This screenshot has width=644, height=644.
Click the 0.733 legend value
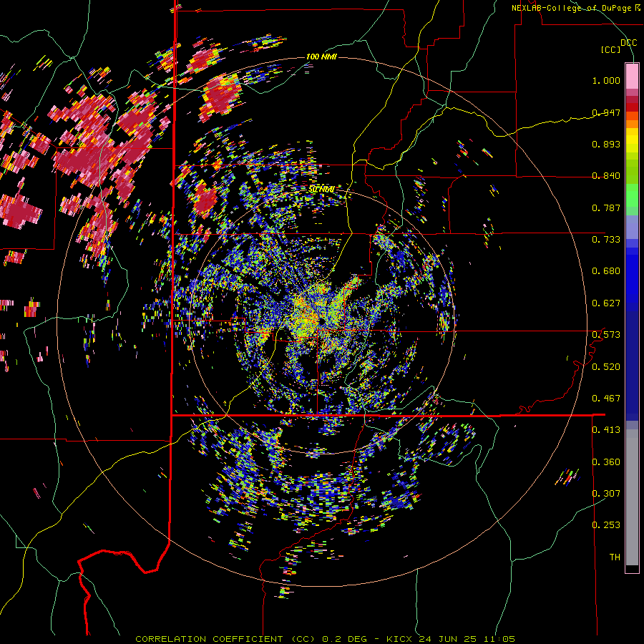click(x=606, y=240)
